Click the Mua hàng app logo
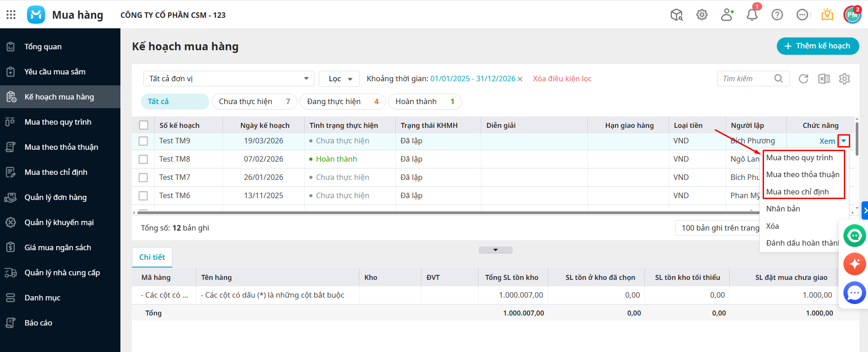The width and height of the screenshot is (868, 352). click(36, 15)
